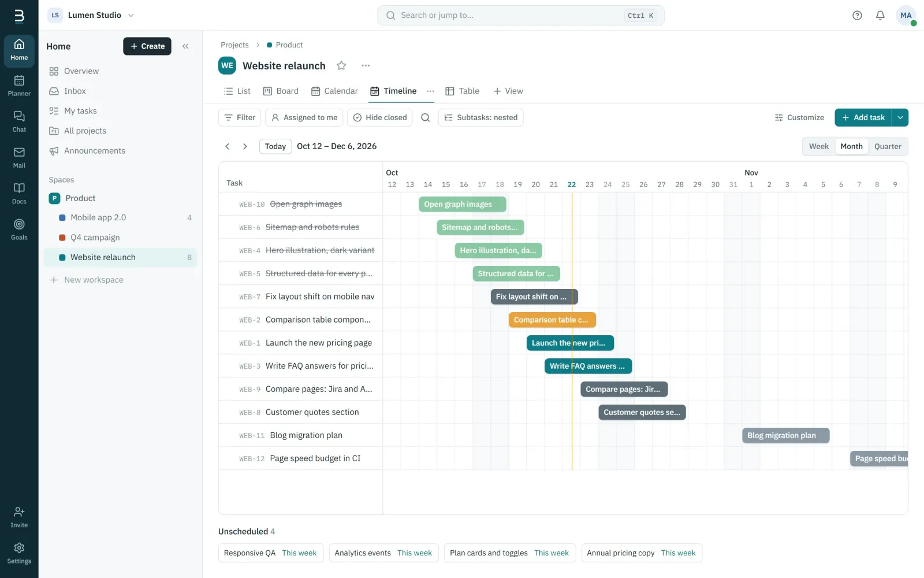Open the Customize panel
This screenshot has width=924, height=578.
pos(799,117)
